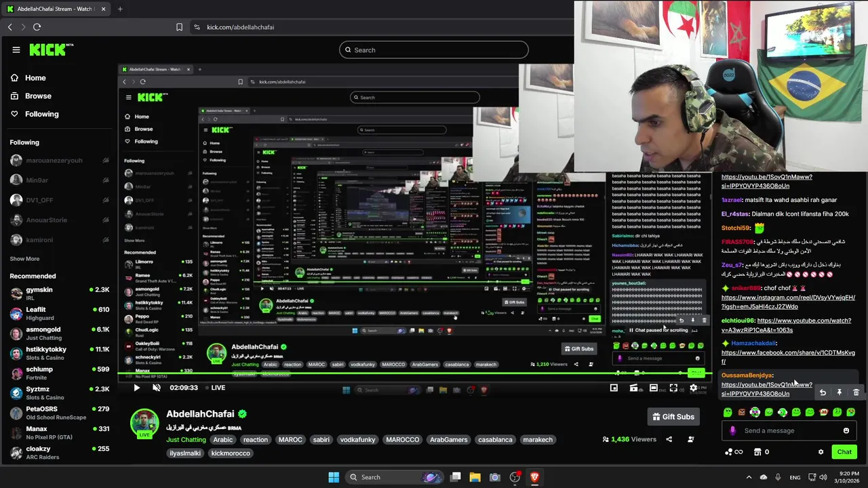Bookmark the page using bookmark icon
The width and height of the screenshot is (868, 488).
tap(179, 27)
